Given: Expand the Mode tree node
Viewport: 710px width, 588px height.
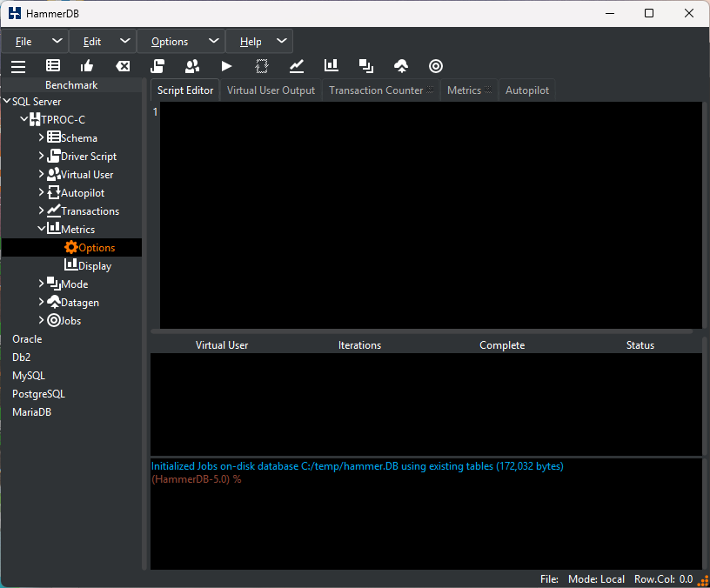Looking at the screenshot, I should [x=41, y=284].
